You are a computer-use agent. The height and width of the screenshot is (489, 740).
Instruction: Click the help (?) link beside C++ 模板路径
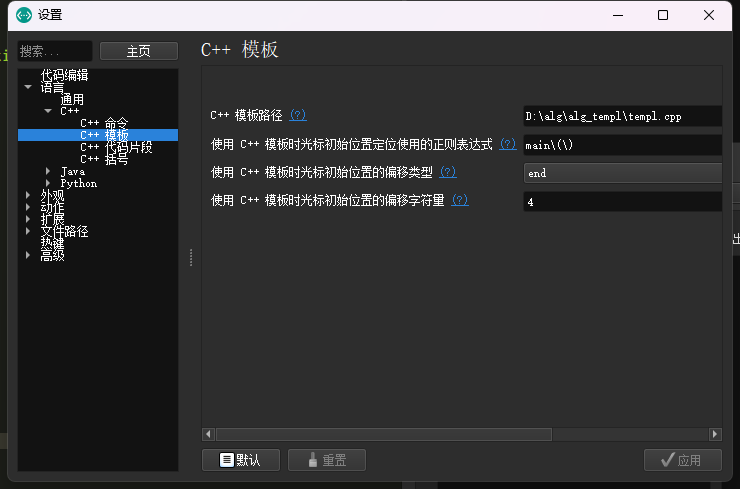(x=298, y=115)
